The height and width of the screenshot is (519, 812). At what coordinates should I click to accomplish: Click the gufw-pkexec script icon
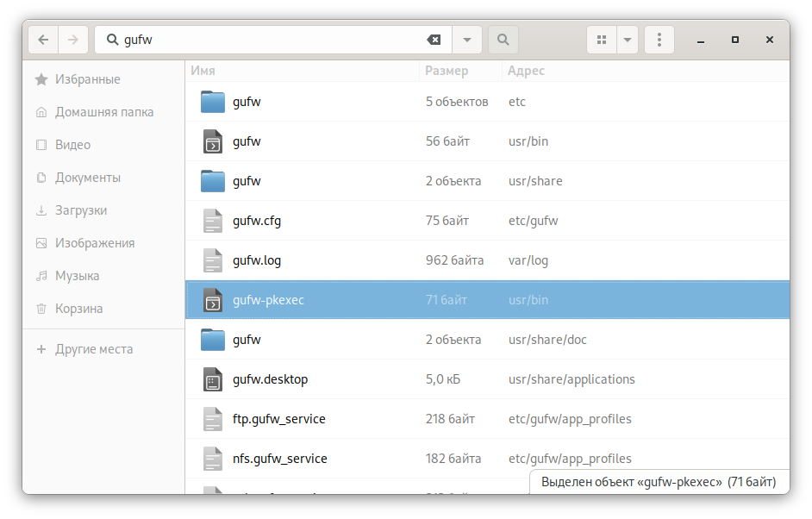(213, 300)
